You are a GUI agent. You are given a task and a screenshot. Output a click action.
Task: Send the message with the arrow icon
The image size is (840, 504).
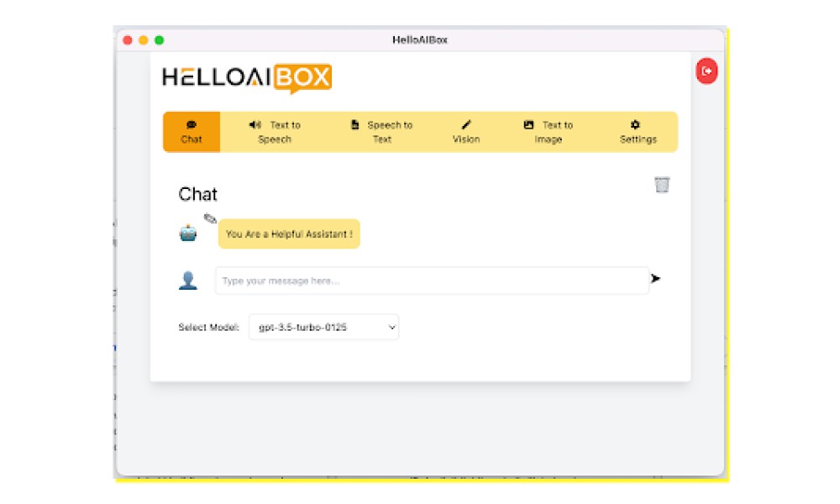(x=655, y=279)
